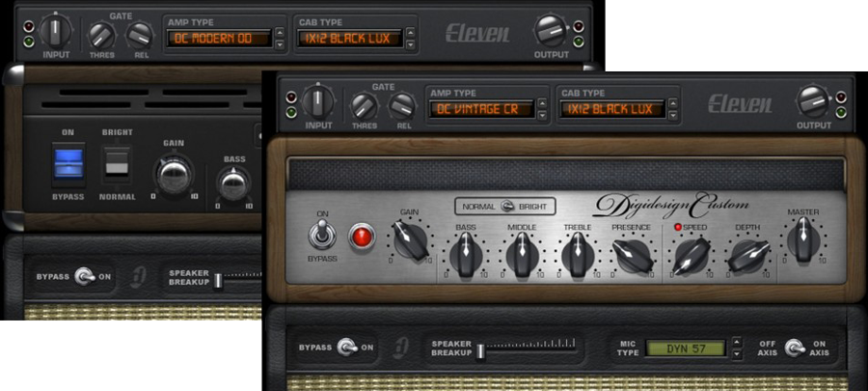Click the Master volume knob

802,237
